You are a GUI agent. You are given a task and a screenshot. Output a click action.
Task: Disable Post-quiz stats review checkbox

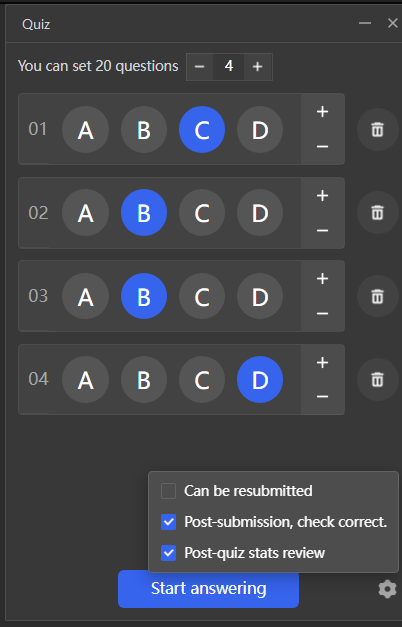(168, 553)
